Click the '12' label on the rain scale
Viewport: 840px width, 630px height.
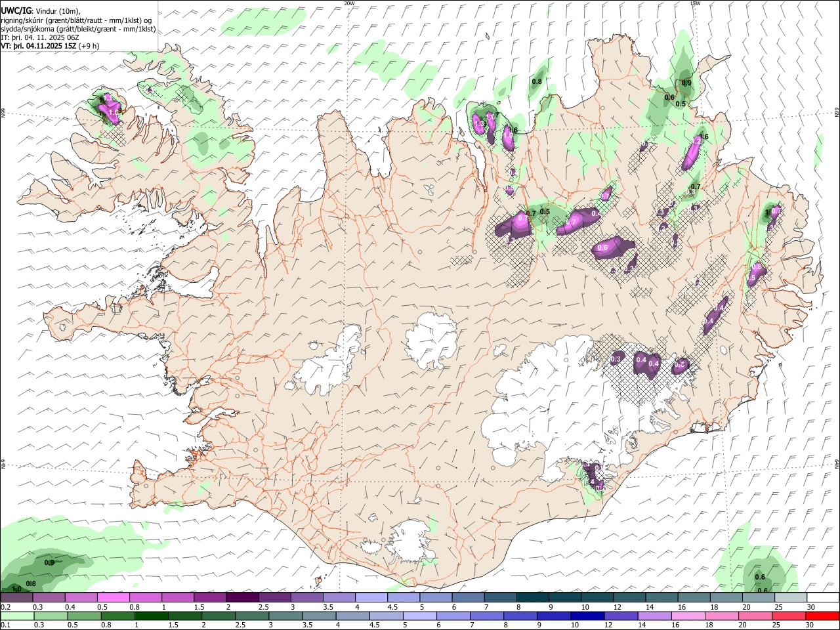click(x=608, y=625)
